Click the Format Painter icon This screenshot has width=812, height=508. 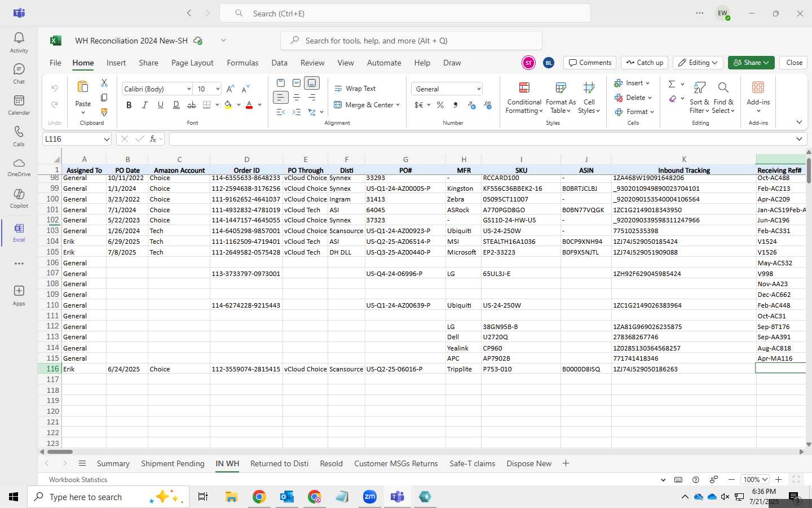[104, 112]
